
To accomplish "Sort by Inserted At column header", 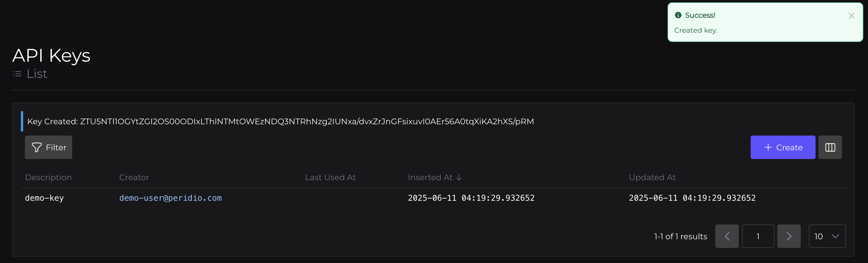I will click(430, 178).
